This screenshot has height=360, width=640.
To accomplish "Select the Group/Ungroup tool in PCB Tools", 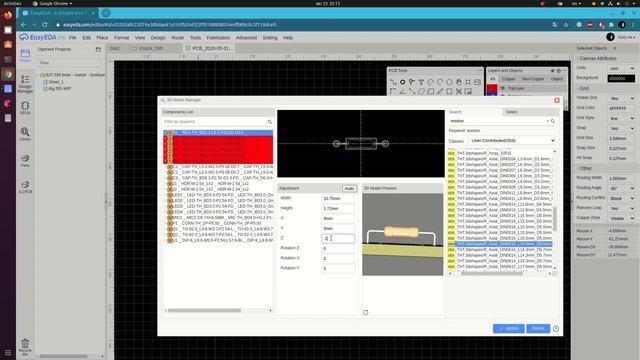I will pos(459,91).
